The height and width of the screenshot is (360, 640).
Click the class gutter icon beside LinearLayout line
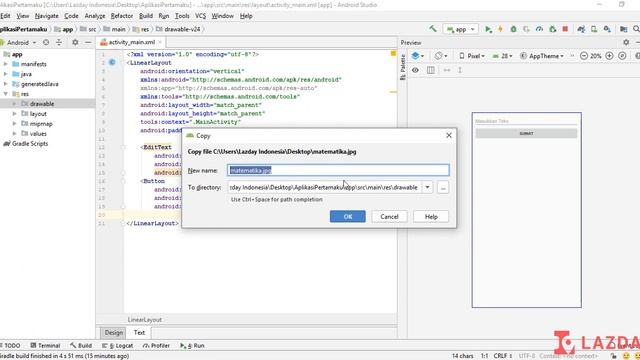click(112, 62)
